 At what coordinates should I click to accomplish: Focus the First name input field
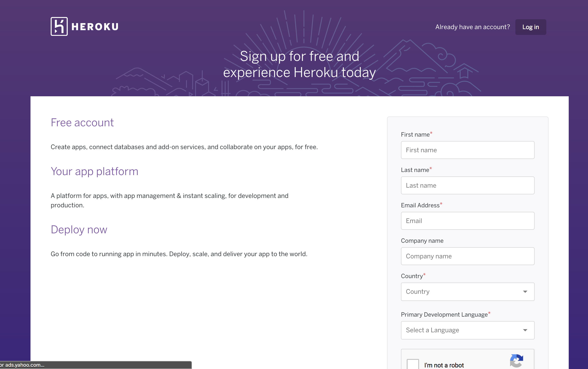click(467, 150)
